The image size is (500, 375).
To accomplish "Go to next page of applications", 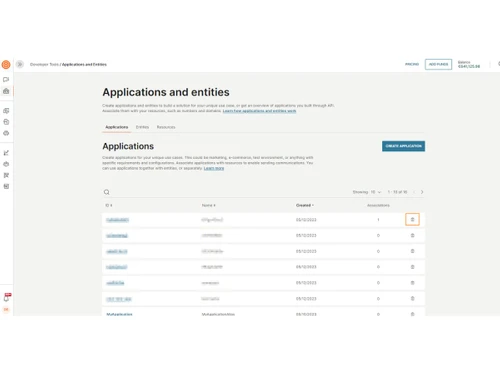I will pos(422,192).
